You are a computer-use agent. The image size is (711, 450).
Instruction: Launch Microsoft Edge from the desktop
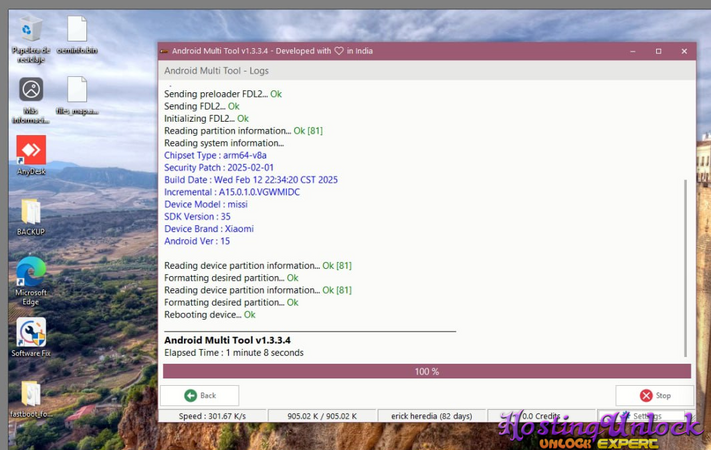coord(31,273)
